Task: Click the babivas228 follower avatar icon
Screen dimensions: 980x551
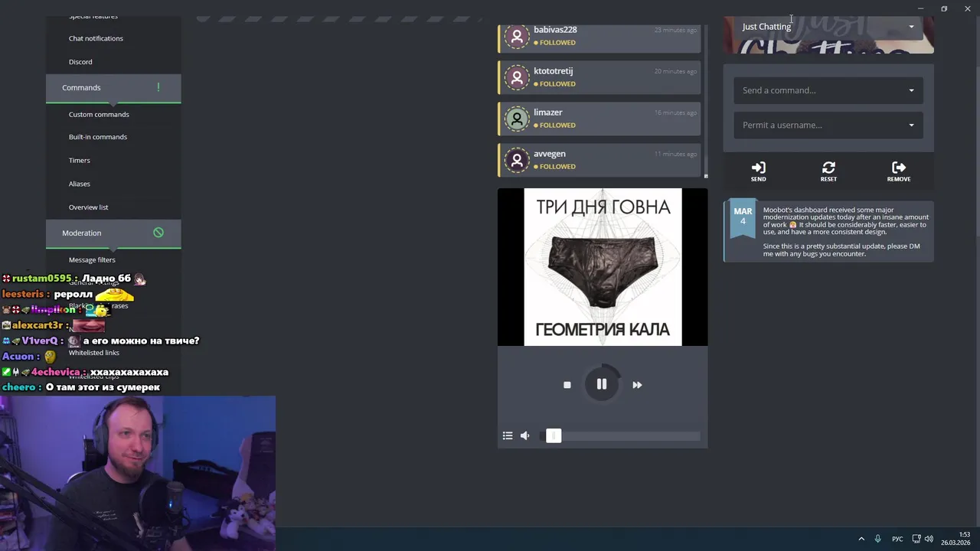Action: tap(517, 36)
